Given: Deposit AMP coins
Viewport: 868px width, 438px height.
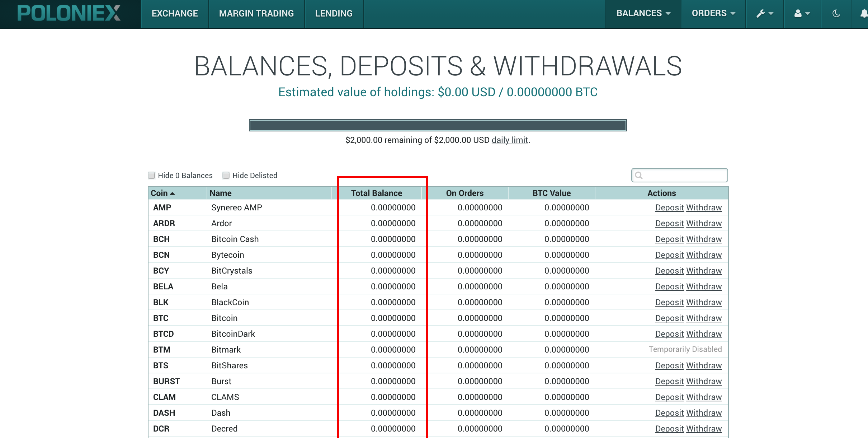Looking at the screenshot, I should point(670,208).
